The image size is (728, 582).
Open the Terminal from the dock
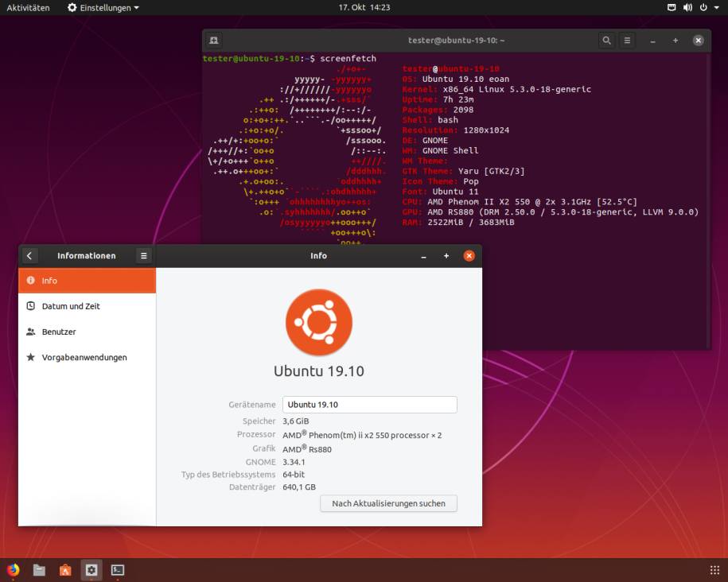116,569
